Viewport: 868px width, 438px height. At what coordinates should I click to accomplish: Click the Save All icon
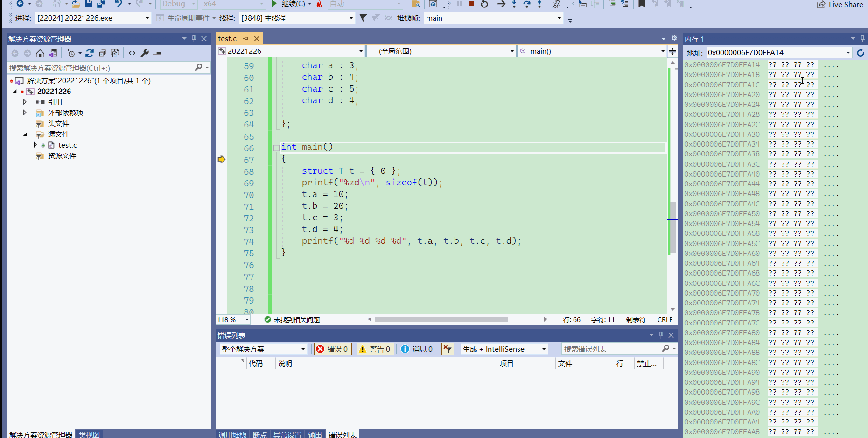(101, 4)
